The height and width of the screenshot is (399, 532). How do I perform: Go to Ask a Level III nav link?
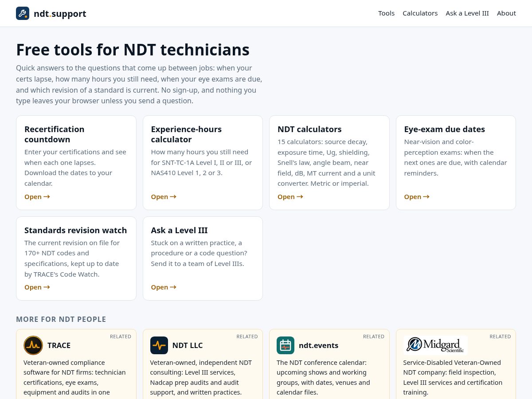tap(467, 13)
